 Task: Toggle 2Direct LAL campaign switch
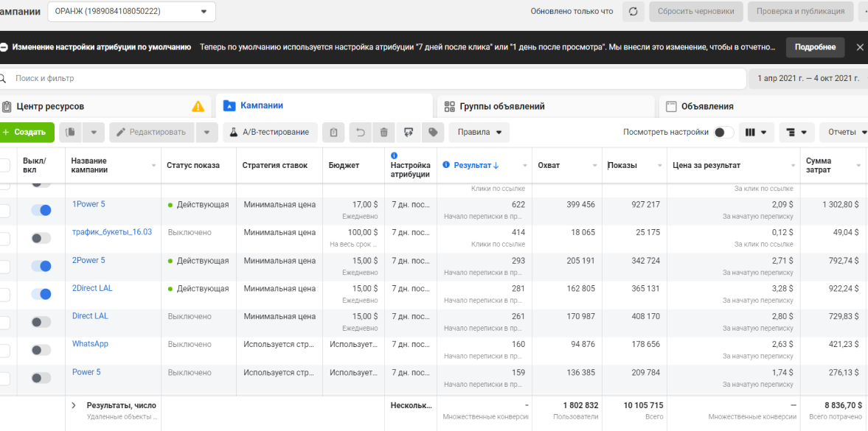tap(41, 294)
